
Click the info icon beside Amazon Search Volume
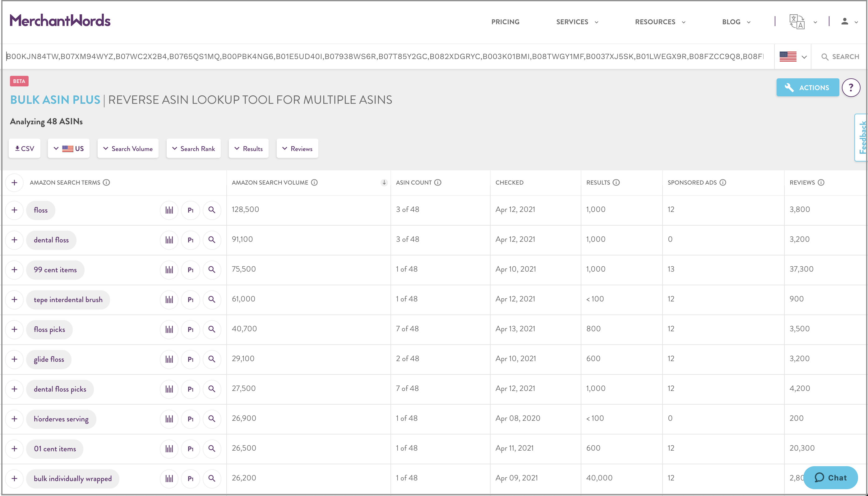(314, 183)
